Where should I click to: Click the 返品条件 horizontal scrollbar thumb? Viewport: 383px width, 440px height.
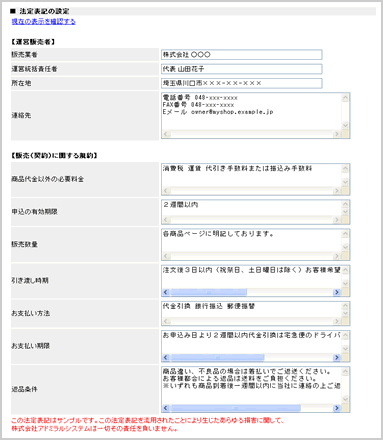(235, 408)
